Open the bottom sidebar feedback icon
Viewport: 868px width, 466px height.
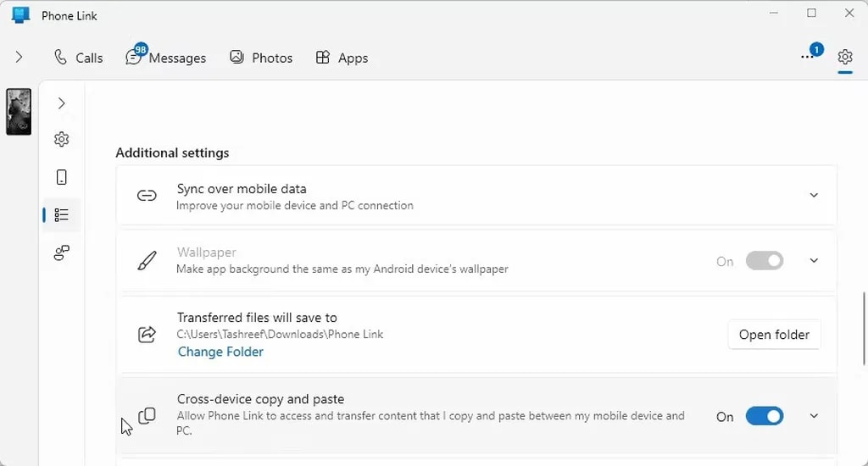click(61, 252)
